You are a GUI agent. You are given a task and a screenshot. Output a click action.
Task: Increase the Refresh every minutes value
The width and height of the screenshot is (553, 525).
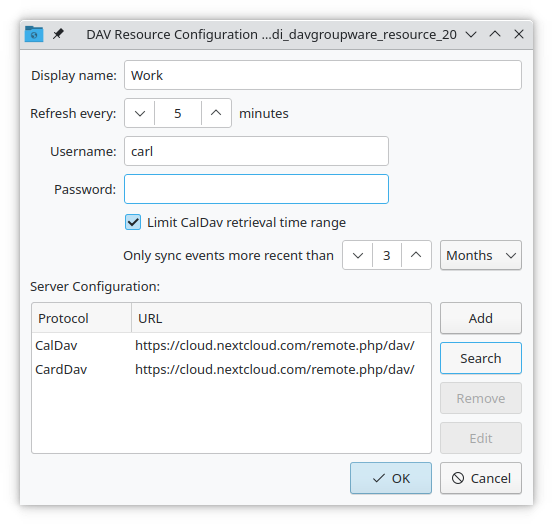click(x=216, y=113)
